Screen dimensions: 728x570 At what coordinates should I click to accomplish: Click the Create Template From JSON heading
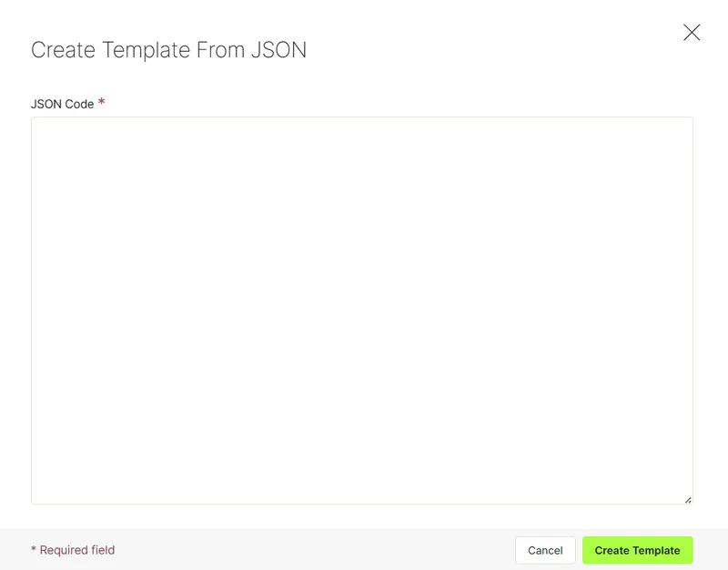[168, 50]
